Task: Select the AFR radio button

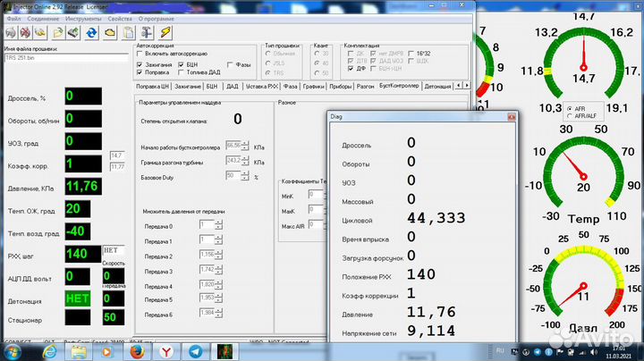Action: (x=570, y=109)
